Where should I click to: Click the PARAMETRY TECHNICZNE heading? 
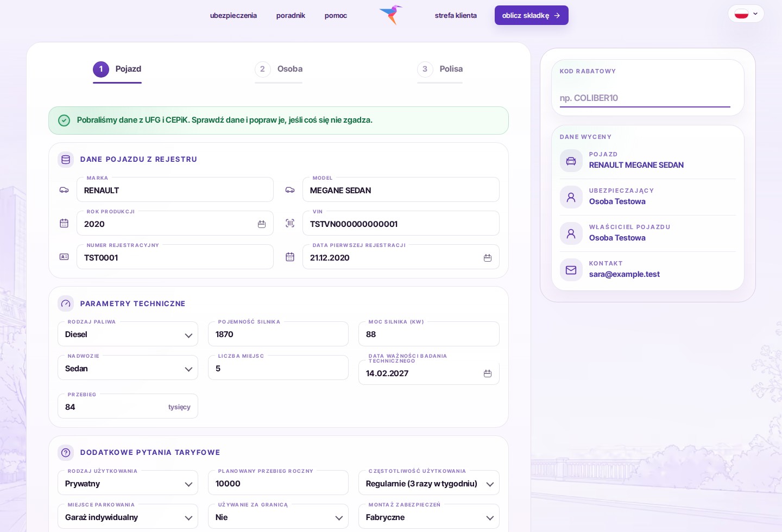coord(133,304)
